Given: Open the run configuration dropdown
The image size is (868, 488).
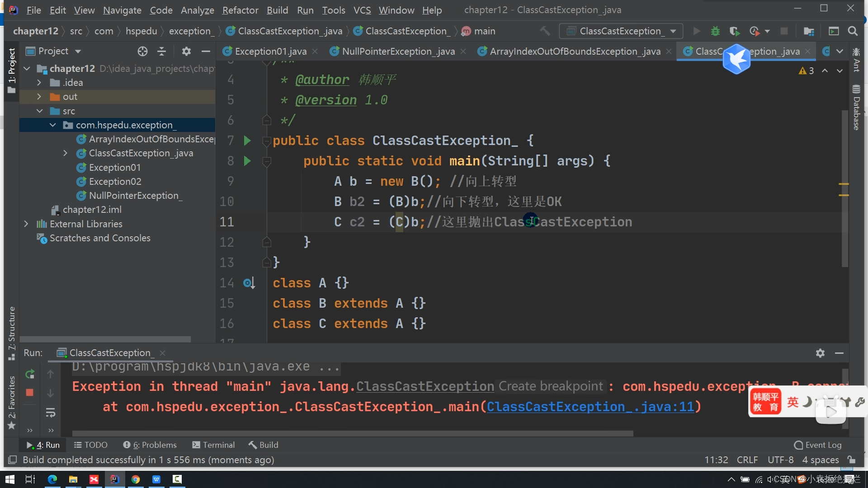Looking at the screenshot, I should coord(621,31).
